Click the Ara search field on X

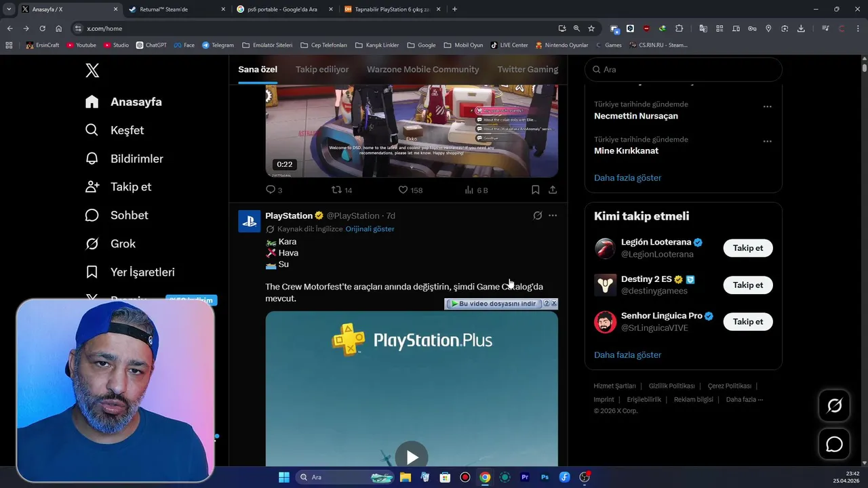(x=683, y=69)
